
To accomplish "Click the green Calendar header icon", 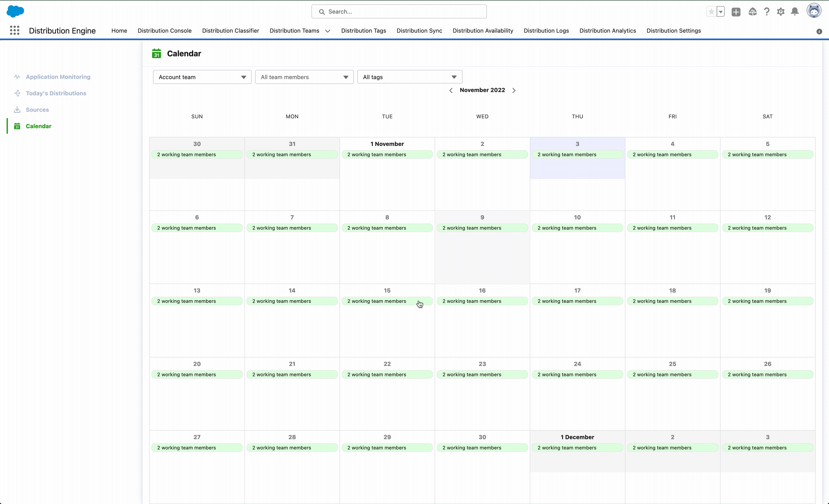I will click(157, 53).
